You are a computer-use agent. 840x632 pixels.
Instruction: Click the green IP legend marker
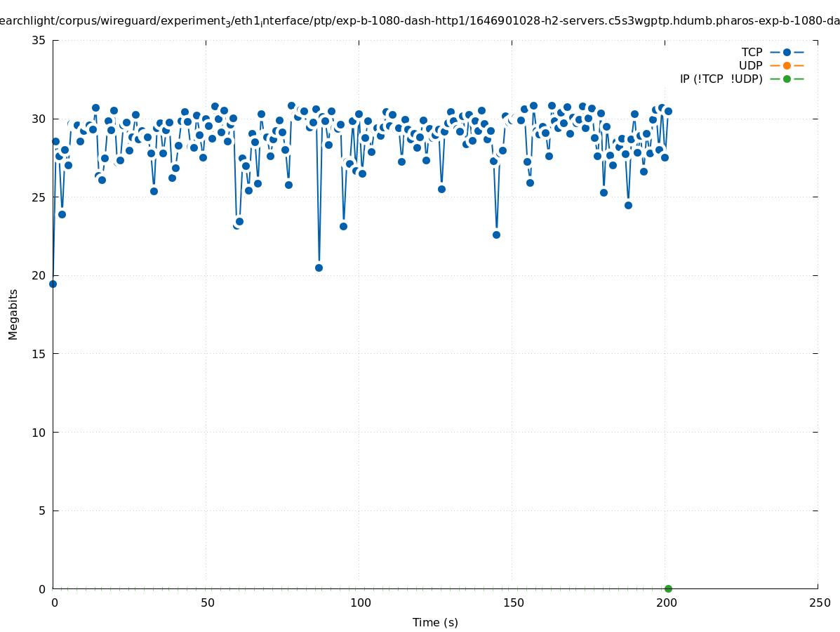pos(787,79)
